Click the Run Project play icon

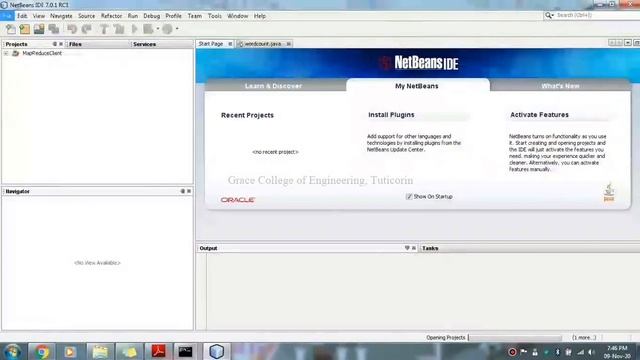pos(134,29)
